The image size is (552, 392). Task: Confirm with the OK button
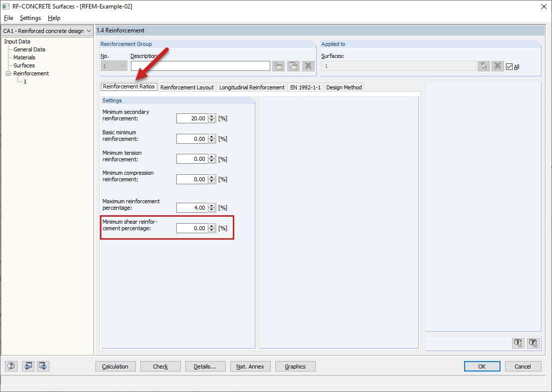pyautogui.click(x=482, y=367)
